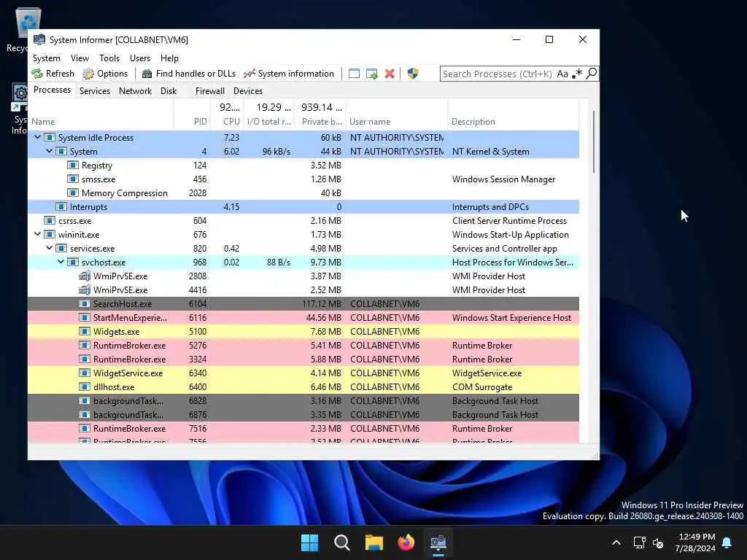
Task: Select backgroundTask row with PID 6876
Action: click(303, 415)
